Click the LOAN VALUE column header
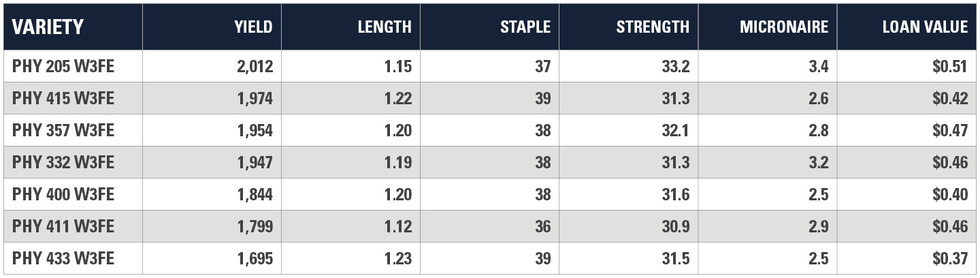Image resolution: width=980 pixels, height=278 pixels. click(925, 27)
